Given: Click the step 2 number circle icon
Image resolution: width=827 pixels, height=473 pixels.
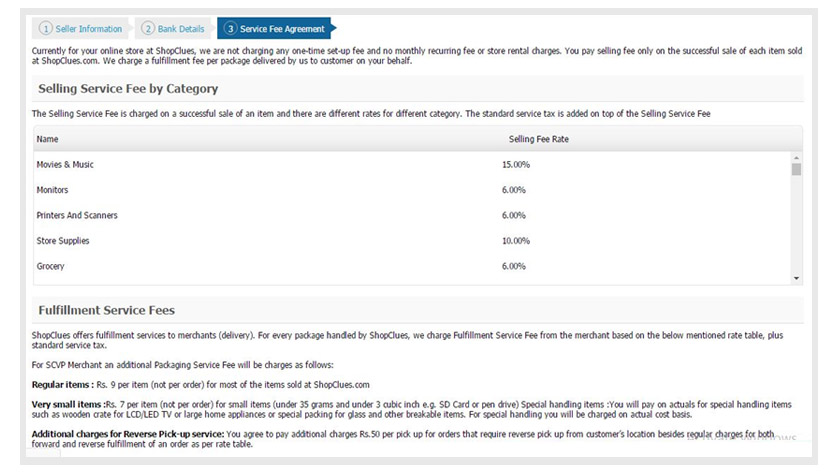Looking at the screenshot, I should pos(148,28).
